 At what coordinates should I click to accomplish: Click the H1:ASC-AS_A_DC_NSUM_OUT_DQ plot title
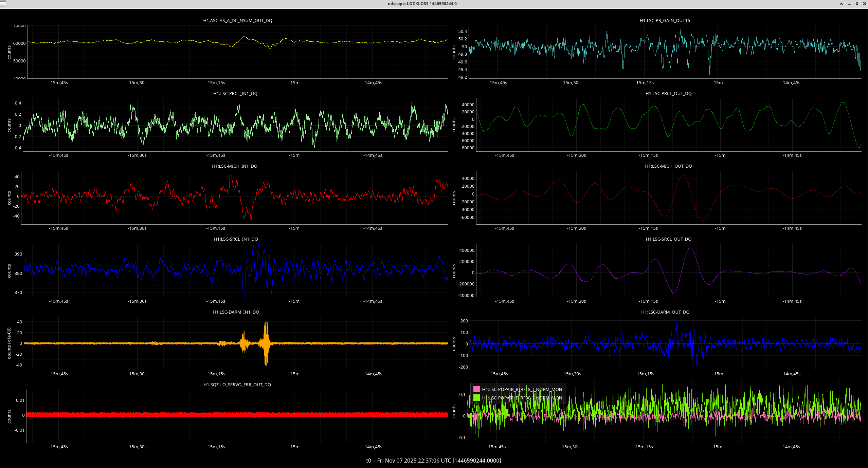(x=237, y=20)
